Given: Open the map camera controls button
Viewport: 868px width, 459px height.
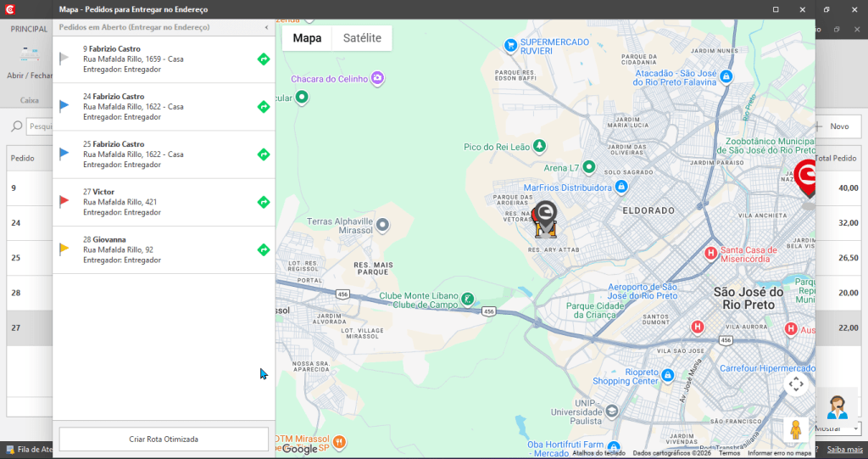Looking at the screenshot, I should coord(796,383).
